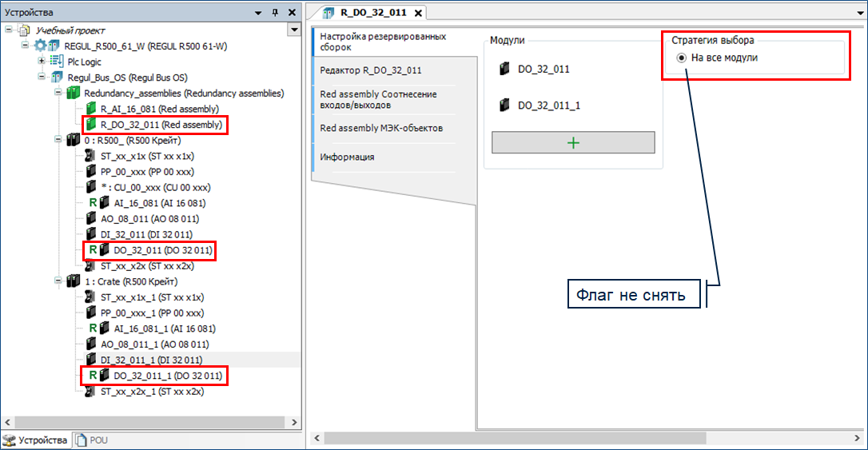Open the Устройства panel dropdown arrow
Image resolution: width=868 pixels, height=450 pixels.
257,14
